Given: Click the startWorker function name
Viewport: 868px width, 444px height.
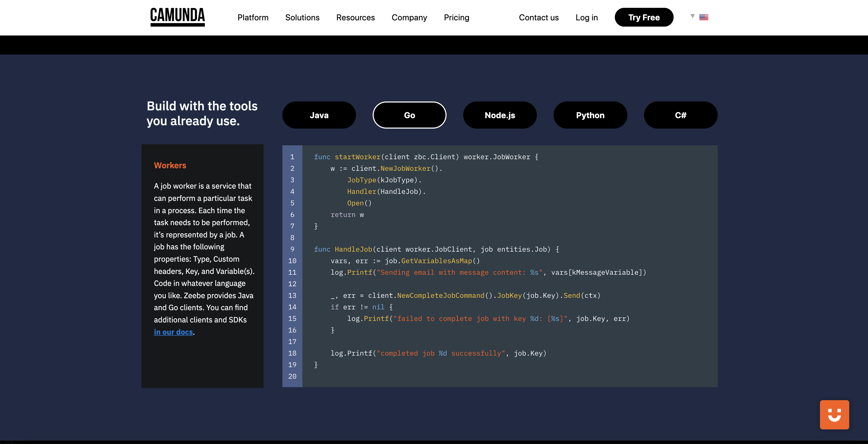Looking at the screenshot, I should tap(357, 157).
